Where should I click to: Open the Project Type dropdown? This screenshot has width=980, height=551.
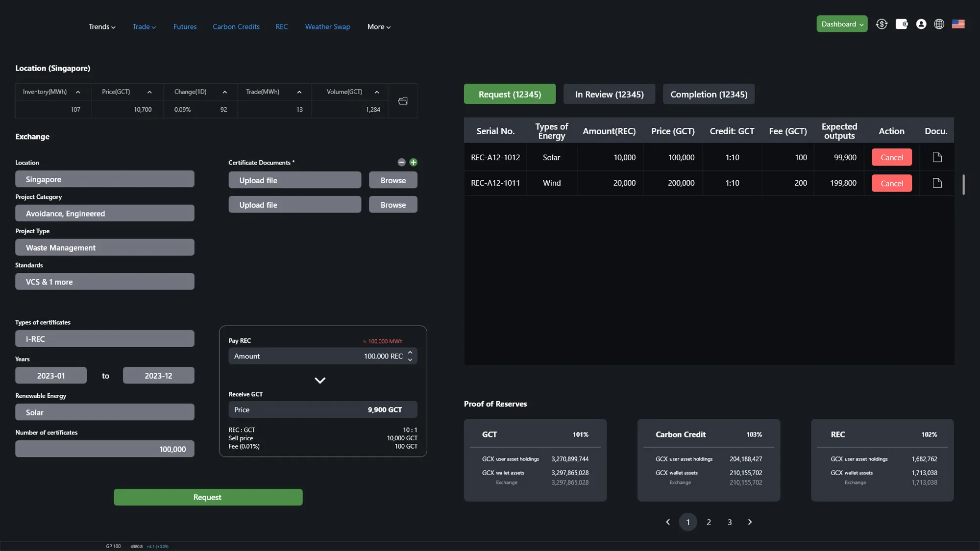[104, 247]
